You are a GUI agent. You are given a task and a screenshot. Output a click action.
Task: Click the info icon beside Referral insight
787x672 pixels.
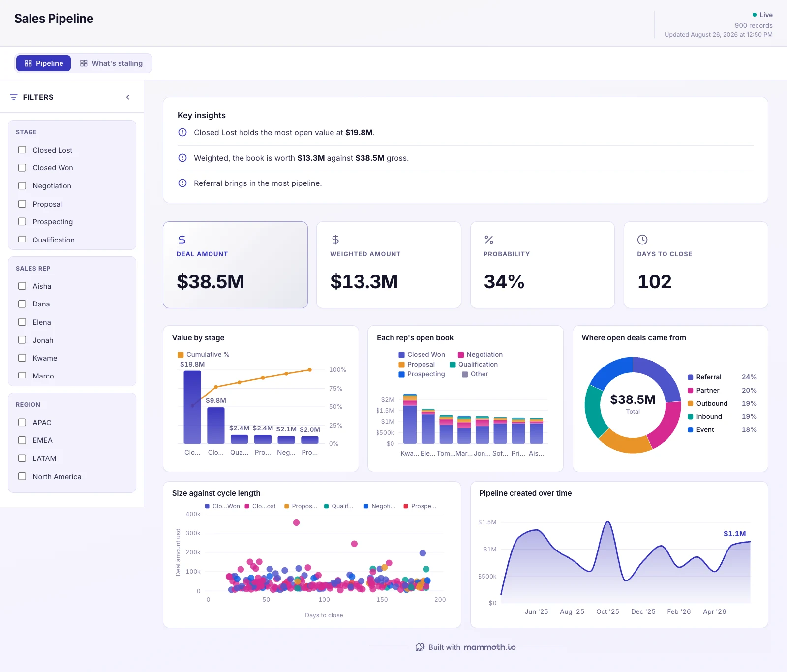[182, 183]
